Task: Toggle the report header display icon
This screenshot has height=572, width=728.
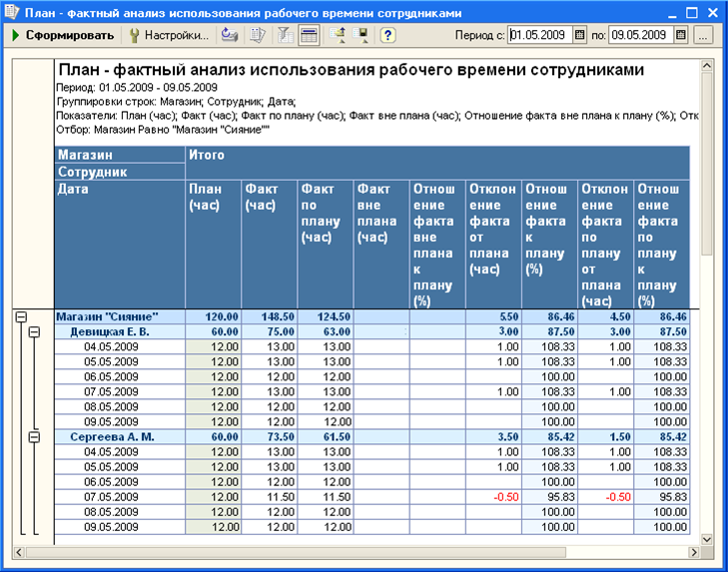Action: [x=309, y=35]
